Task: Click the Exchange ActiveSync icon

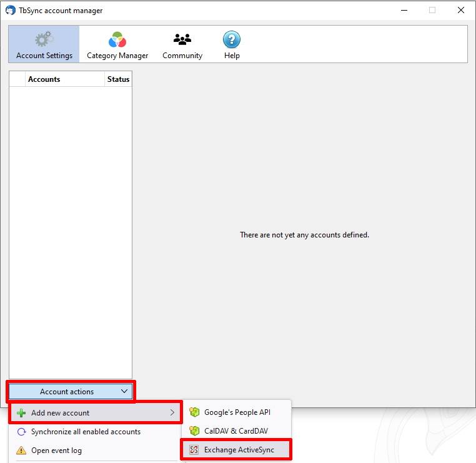Action: click(x=194, y=449)
